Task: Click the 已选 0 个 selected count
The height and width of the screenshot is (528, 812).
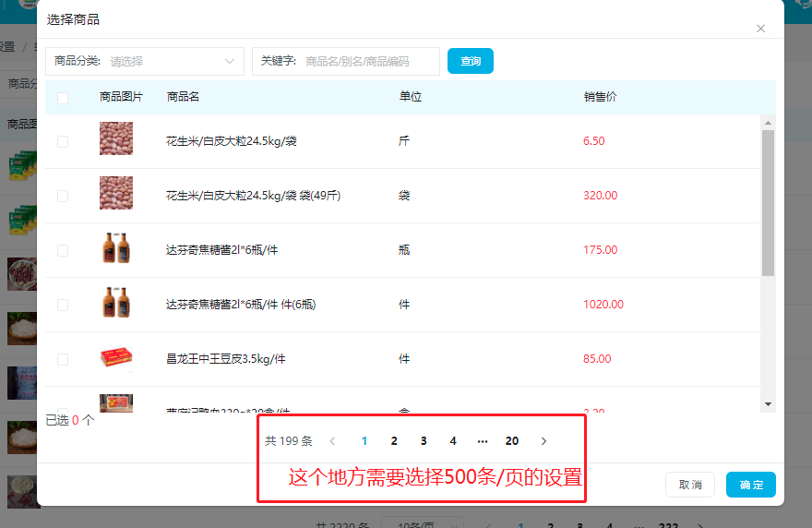Action: pyautogui.click(x=70, y=420)
